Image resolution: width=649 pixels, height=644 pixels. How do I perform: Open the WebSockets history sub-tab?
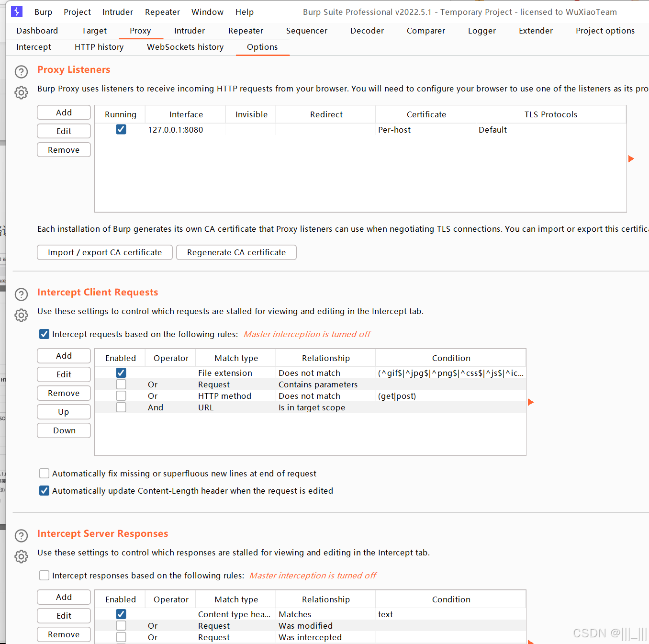pyautogui.click(x=185, y=47)
